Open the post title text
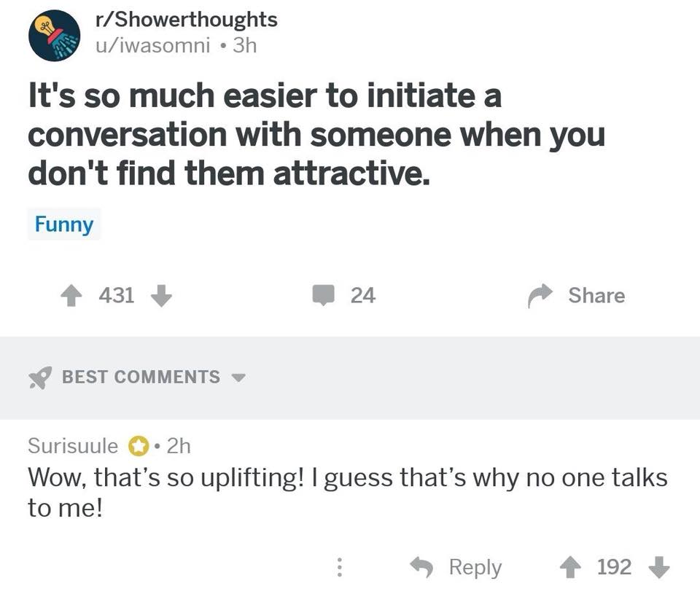700x599 pixels. (x=316, y=134)
